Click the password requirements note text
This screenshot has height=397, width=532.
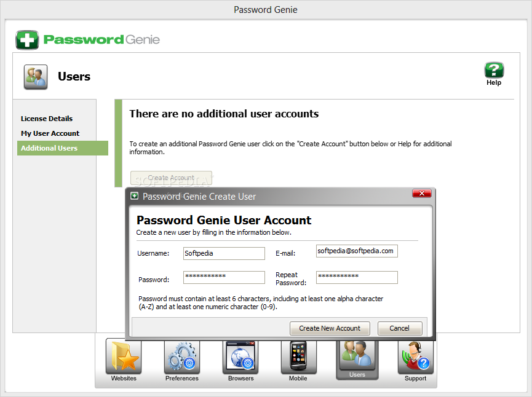(261, 303)
